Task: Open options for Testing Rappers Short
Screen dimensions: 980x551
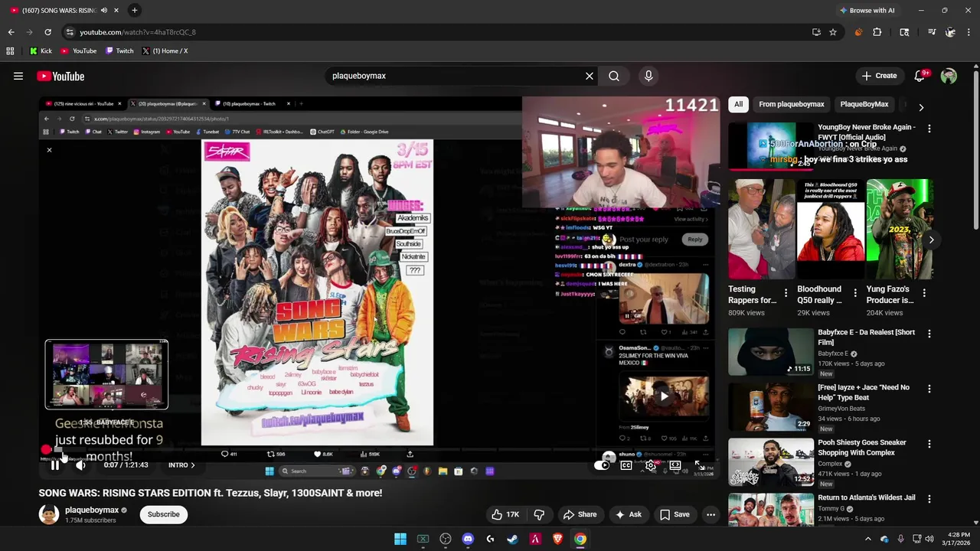Action: click(786, 293)
